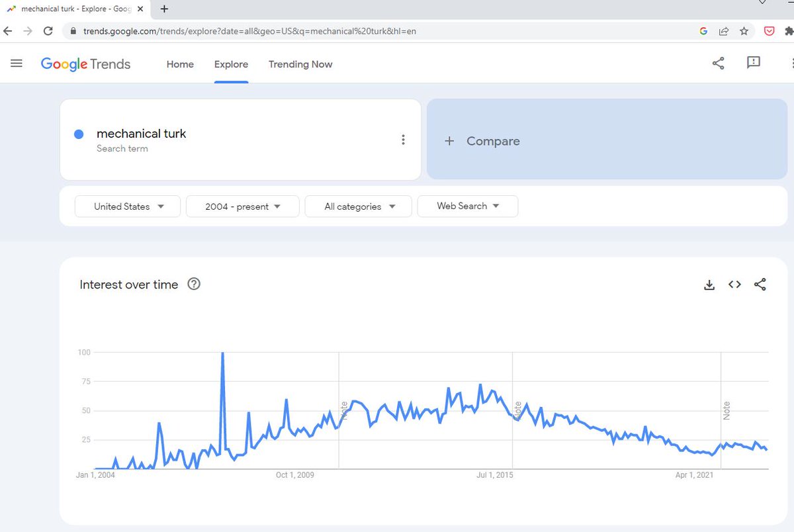View site lock information
Screen dimensions: 794x532
pos(73,30)
